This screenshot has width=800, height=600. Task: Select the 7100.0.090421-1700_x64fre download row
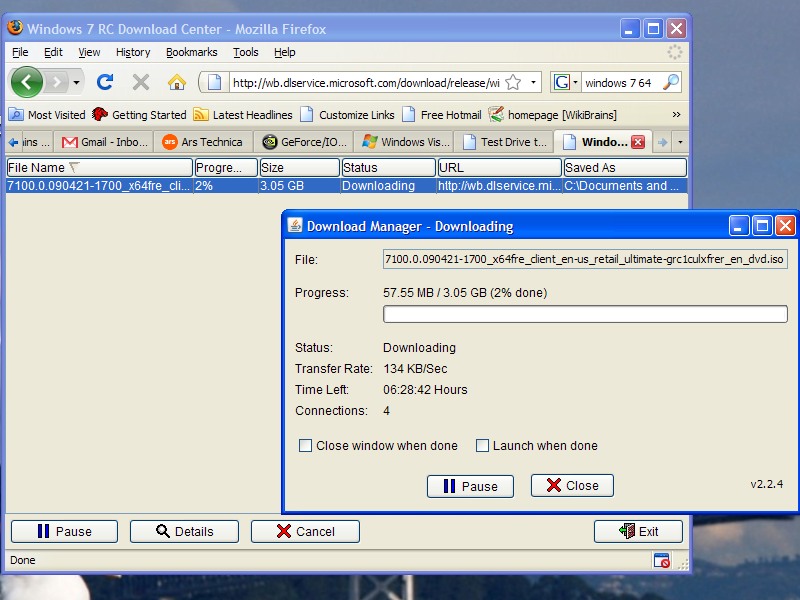tap(347, 186)
